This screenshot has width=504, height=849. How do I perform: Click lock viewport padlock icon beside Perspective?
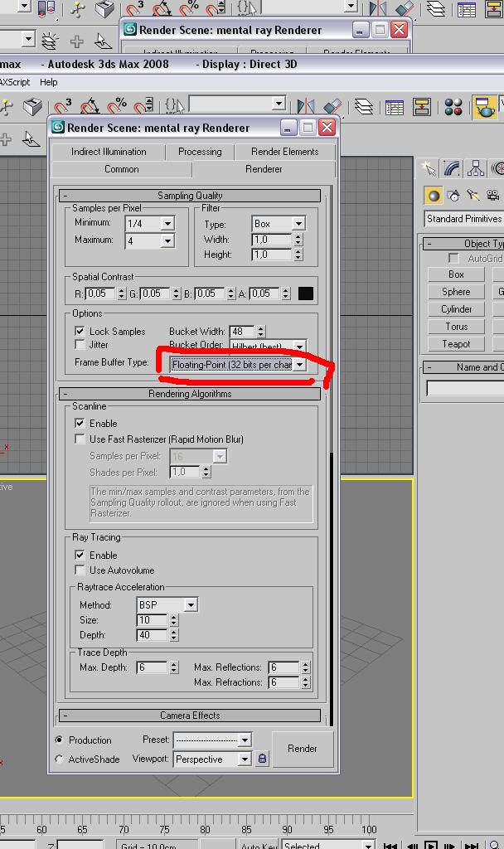262,759
